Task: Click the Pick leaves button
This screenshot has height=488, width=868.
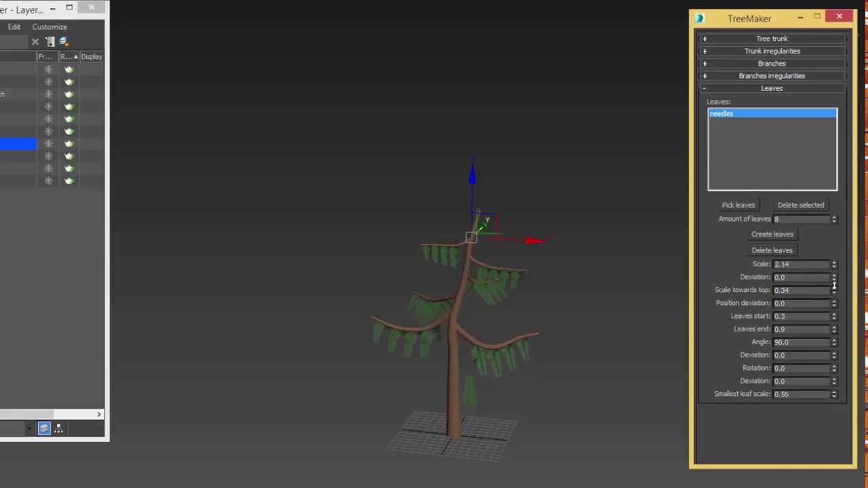Action: [x=738, y=205]
